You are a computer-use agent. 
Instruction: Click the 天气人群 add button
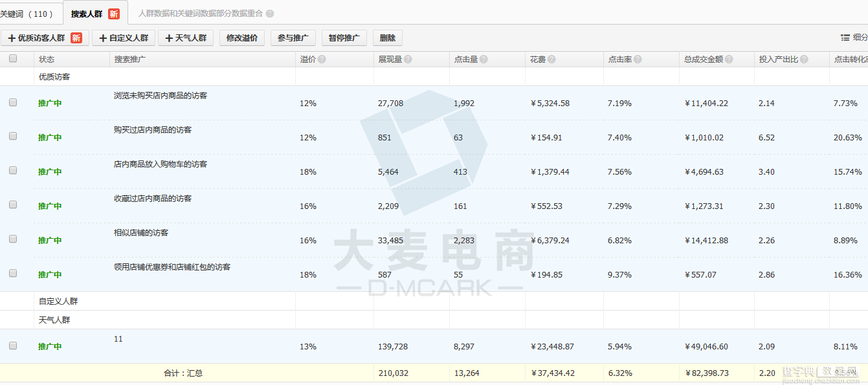point(186,38)
